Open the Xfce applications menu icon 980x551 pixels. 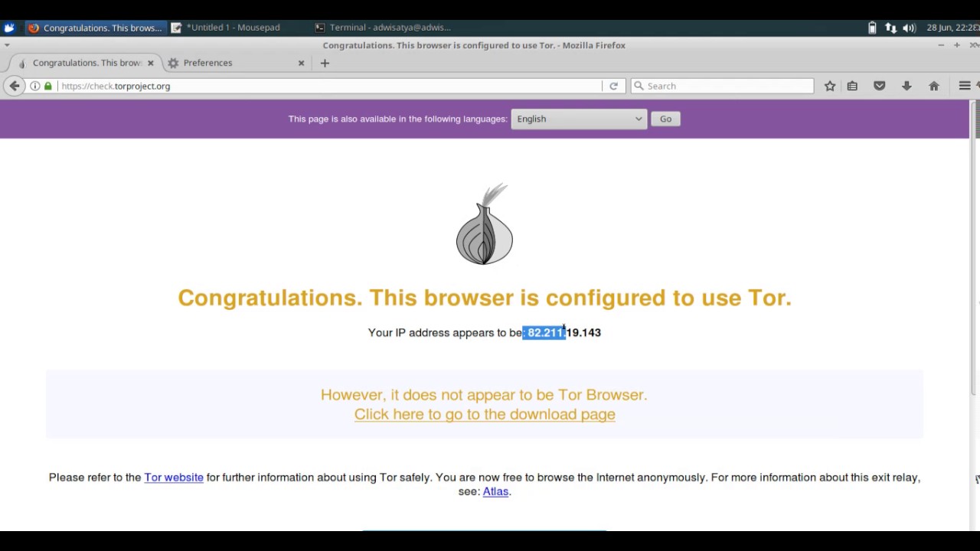pyautogui.click(x=9, y=28)
